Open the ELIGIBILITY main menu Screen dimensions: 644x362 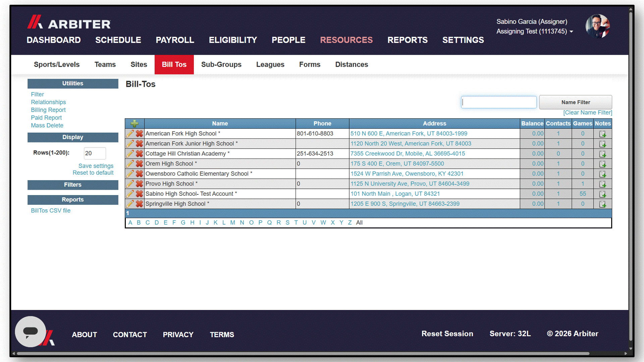[233, 40]
